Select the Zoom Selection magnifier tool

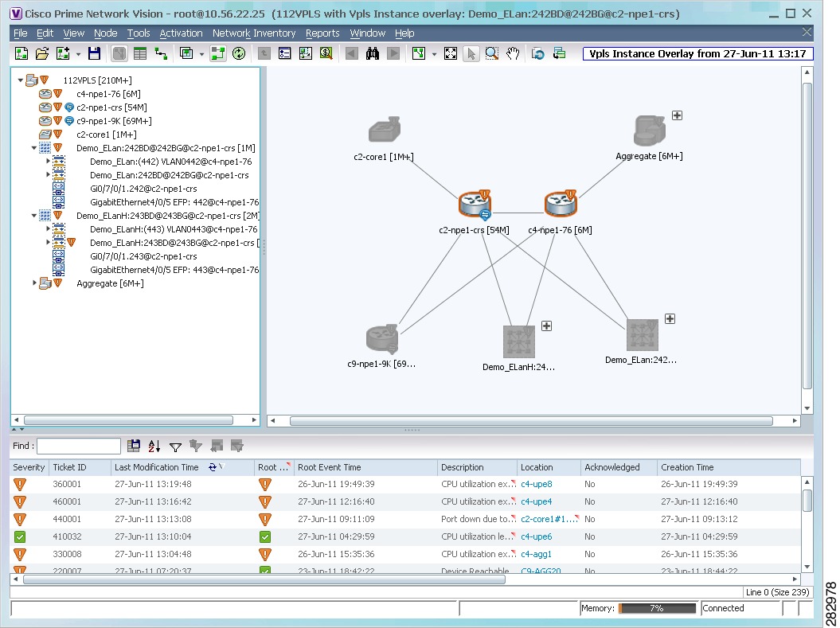pyautogui.click(x=492, y=53)
